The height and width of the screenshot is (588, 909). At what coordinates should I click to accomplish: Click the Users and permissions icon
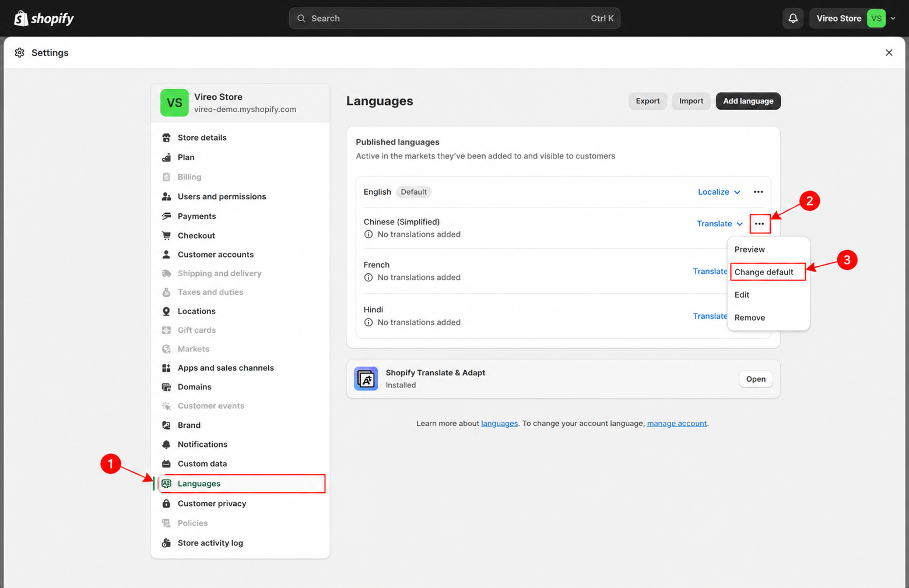pyautogui.click(x=166, y=196)
